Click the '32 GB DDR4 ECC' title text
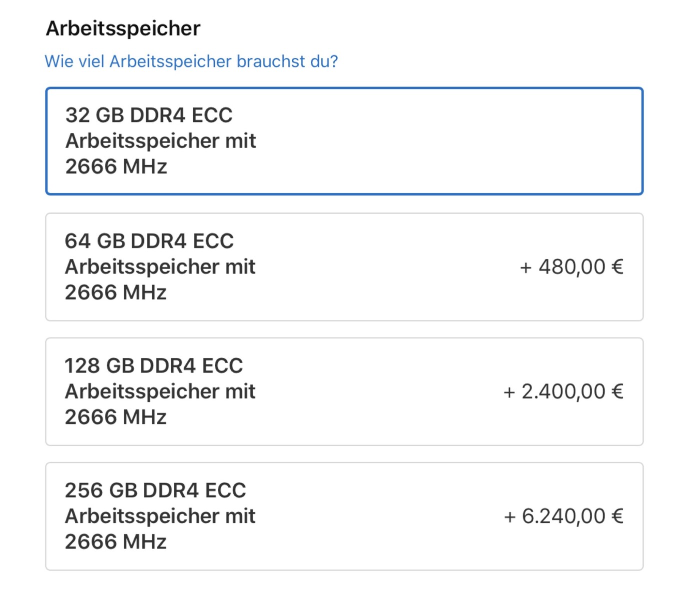Image resolution: width=700 pixels, height=600 pixels. 149,115
